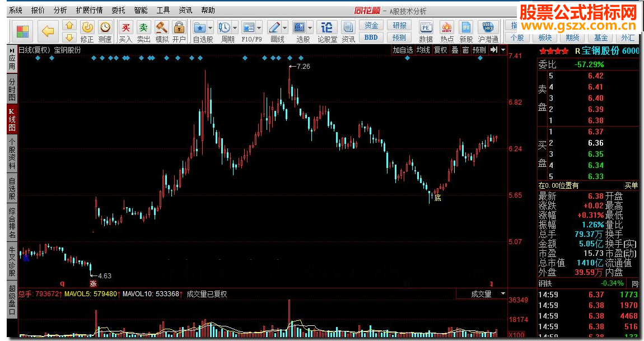Click the 开户 padlock icon
This screenshot has width=644, height=341.
(179, 28)
